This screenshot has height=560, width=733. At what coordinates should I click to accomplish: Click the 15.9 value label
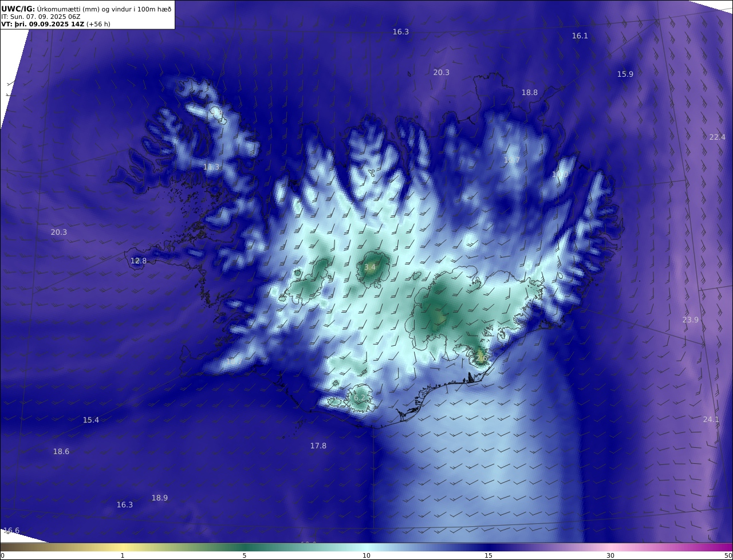pos(625,74)
